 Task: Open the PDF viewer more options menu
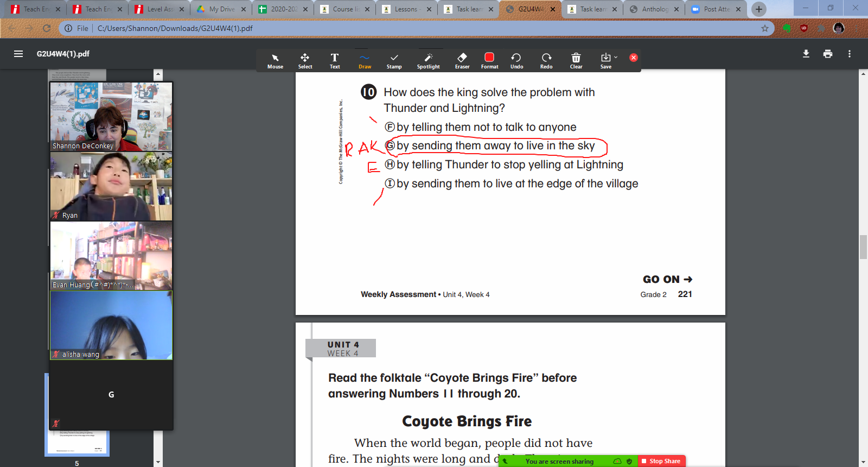click(x=850, y=54)
